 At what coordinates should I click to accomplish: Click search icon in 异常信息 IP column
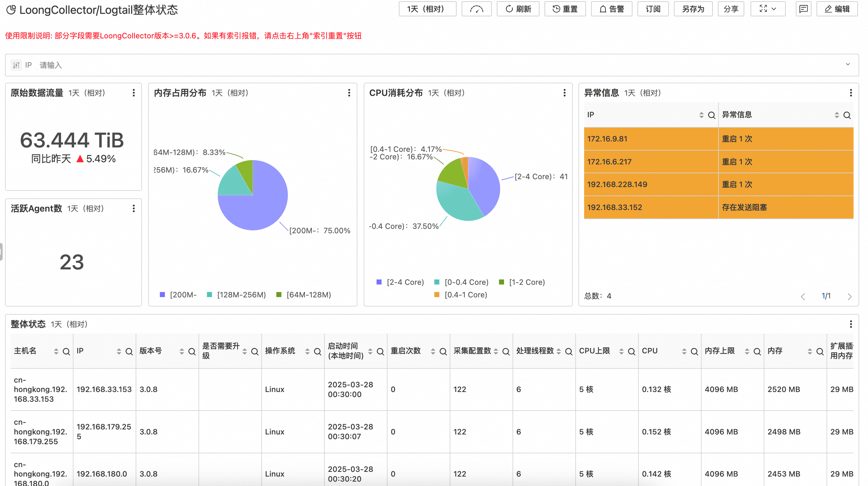[711, 115]
